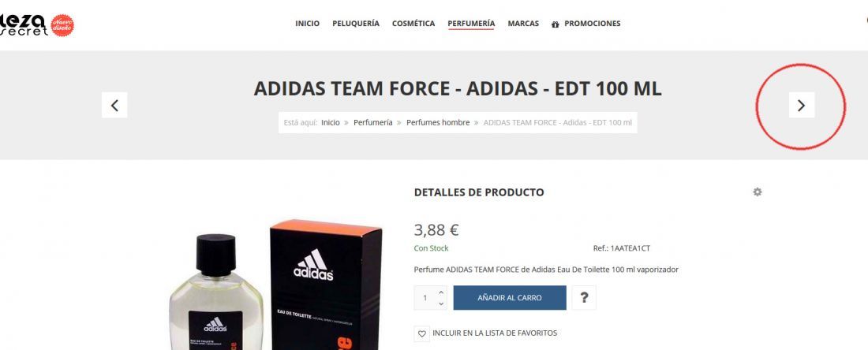Open the gear settings icon
868x350 pixels.
coord(758,192)
